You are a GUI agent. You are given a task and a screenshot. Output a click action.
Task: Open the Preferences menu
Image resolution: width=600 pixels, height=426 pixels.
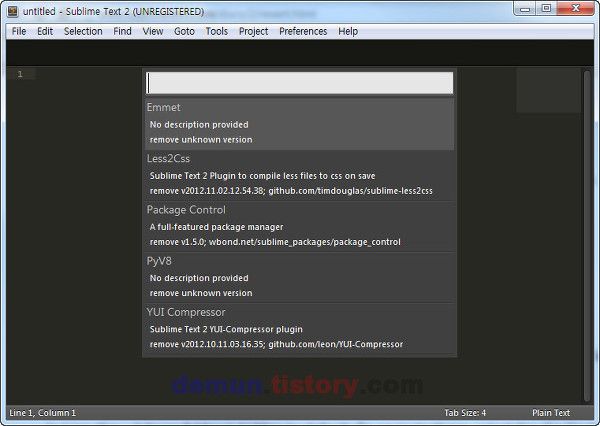coord(303,31)
